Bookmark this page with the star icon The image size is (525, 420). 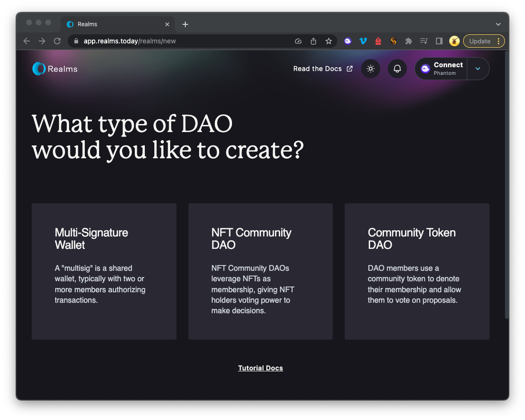pos(329,41)
